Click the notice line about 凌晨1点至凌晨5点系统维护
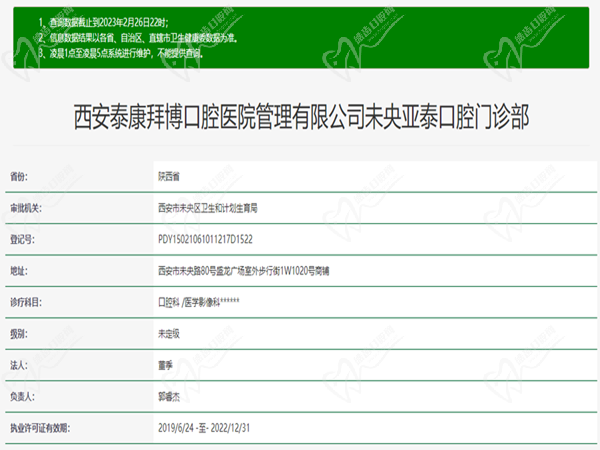 121,53
